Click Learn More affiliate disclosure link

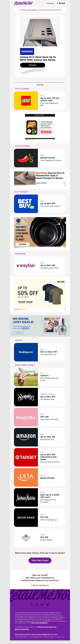pyautogui.click(x=40, y=85)
